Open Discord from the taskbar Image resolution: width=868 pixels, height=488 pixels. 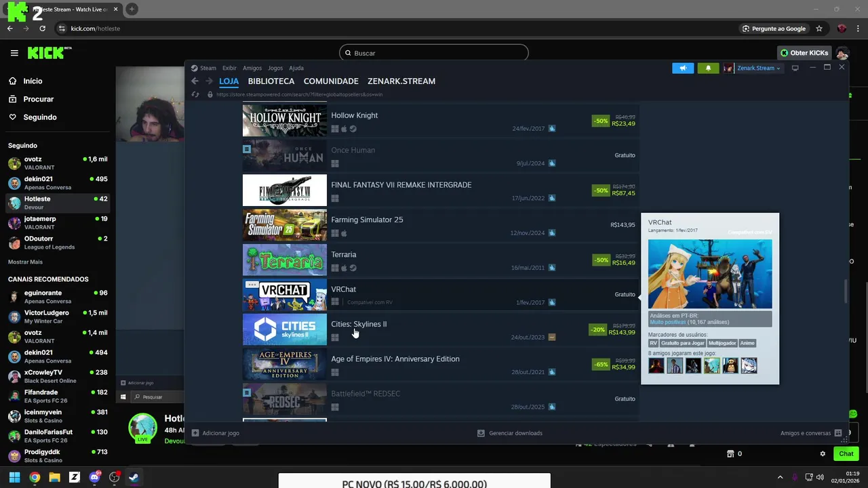(x=94, y=477)
